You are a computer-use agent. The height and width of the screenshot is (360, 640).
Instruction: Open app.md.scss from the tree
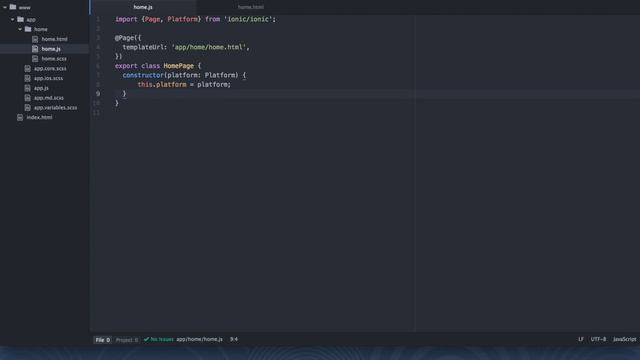pos(49,98)
